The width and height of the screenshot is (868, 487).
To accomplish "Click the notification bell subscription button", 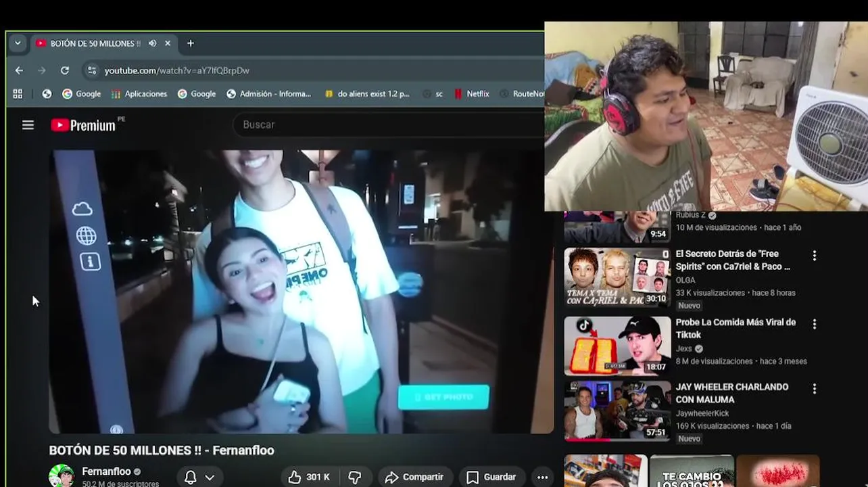I will point(191,477).
